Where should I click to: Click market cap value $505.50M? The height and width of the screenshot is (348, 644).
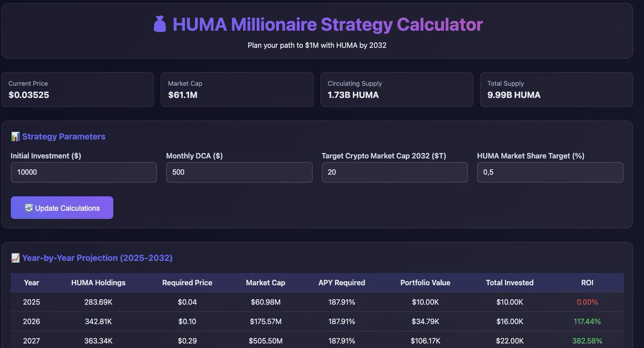click(266, 340)
